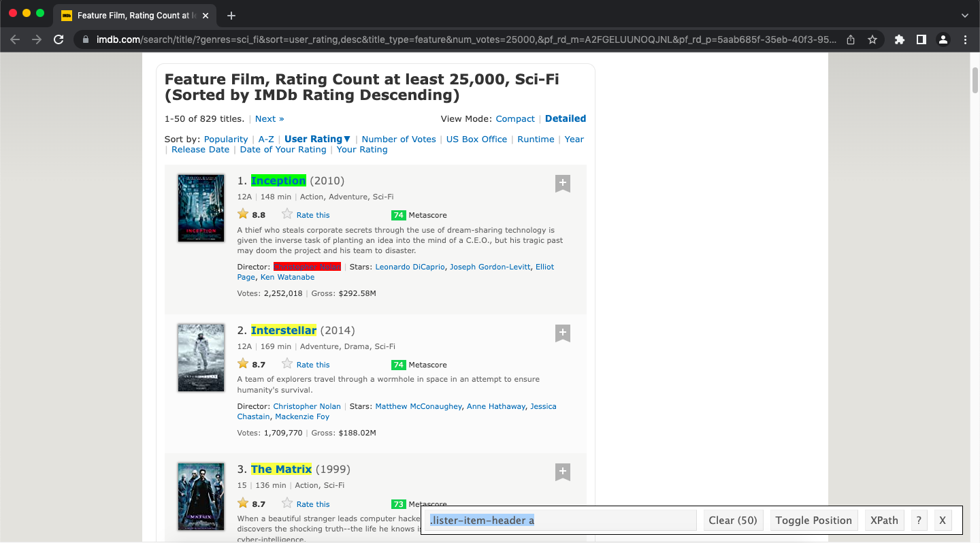Sort by Your Rating

pyautogui.click(x=362, y=149)
